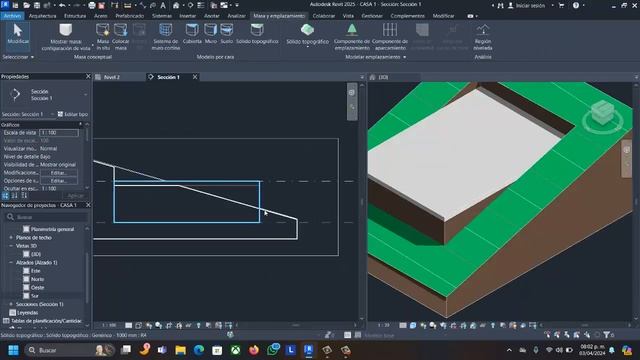Viewport: 640px width, 360px height.
Task: Open the {3D} view in browser
Action: [36, 254]
